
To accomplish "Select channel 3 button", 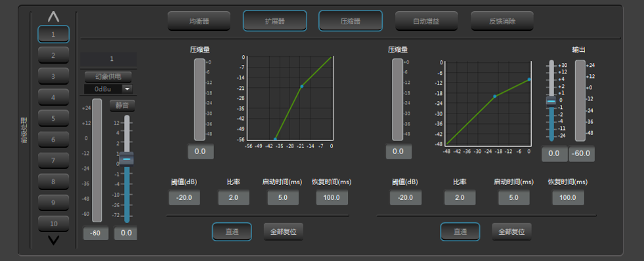I will point(53,76).
